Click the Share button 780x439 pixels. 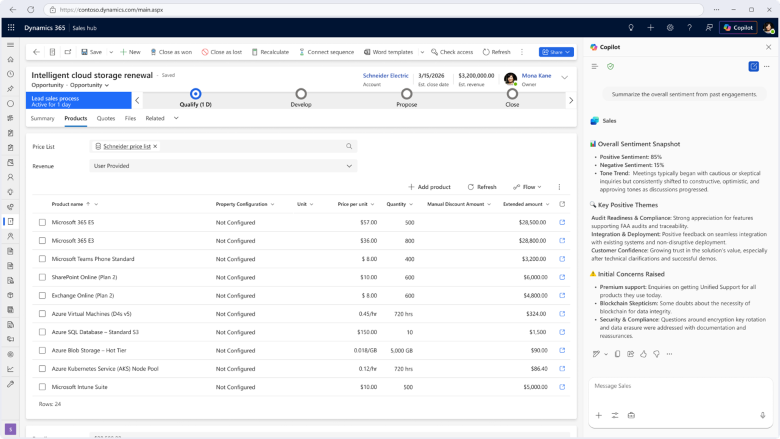tap(556, 52)
